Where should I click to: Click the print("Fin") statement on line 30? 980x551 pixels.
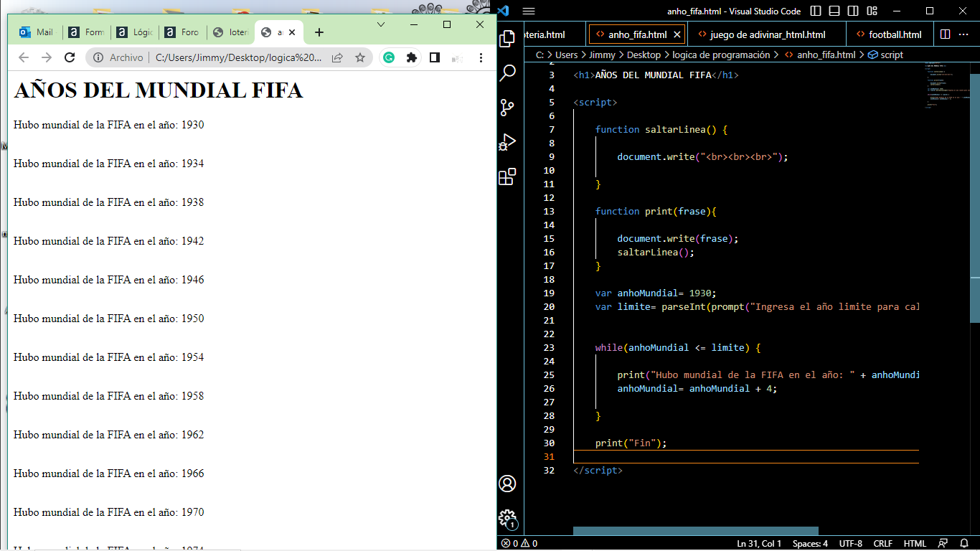point(631,443)
